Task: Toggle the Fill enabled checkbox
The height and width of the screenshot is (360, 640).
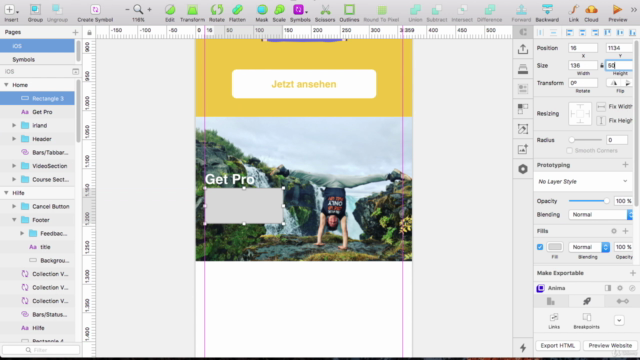Action: (x=540, y=247)
